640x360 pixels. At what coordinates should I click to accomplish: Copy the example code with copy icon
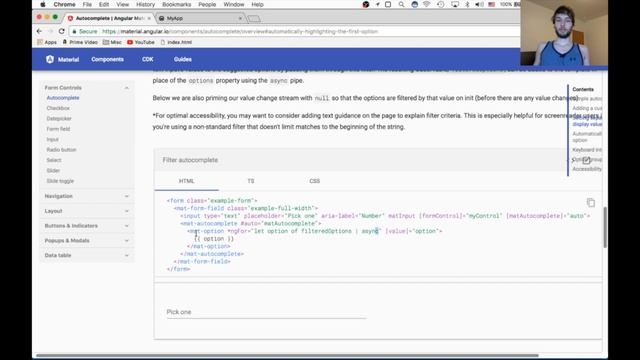point(591,202)
